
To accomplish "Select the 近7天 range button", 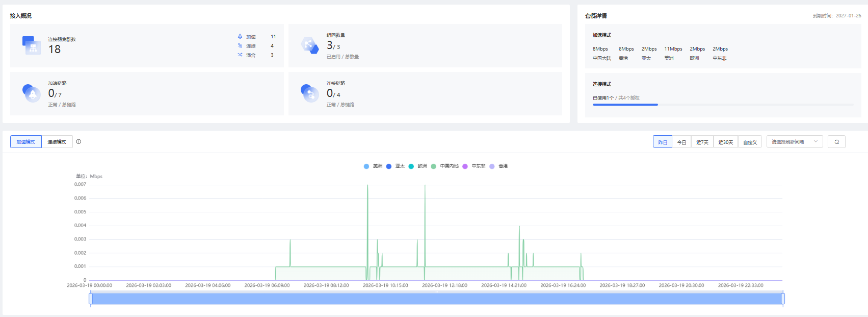I will pyautogui.click(x=702, y=142).
